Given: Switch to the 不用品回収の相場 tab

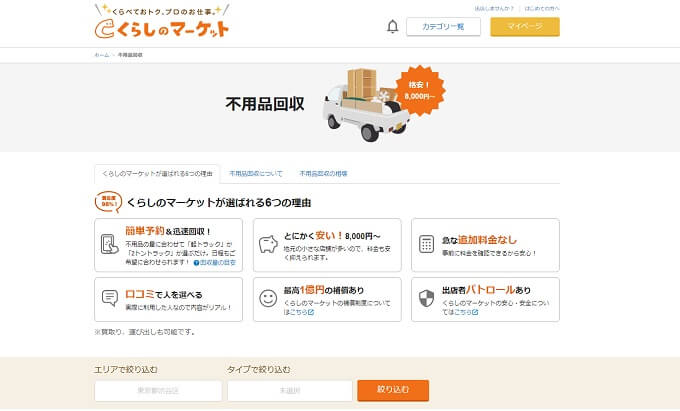Looking at the screenshot, I should coord(323,173).
